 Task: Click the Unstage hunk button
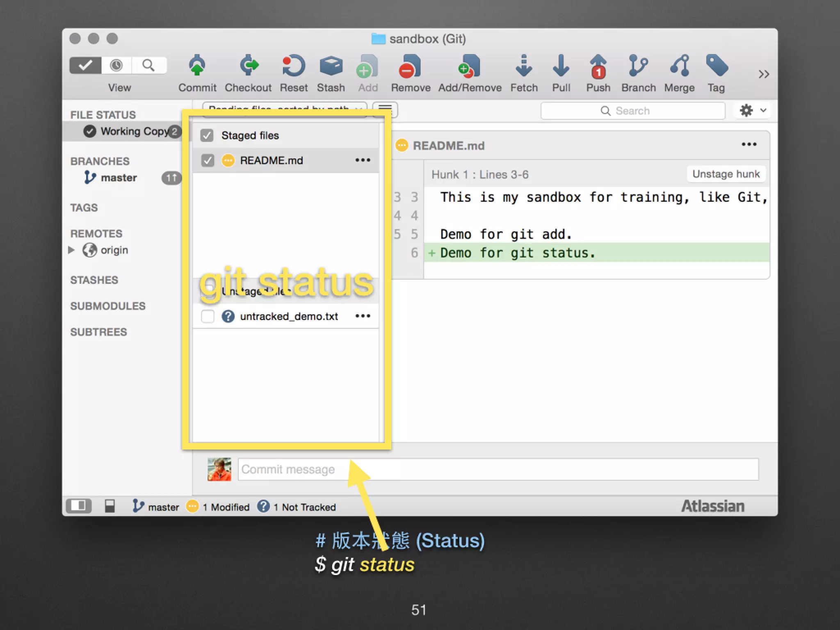(726, 174)
